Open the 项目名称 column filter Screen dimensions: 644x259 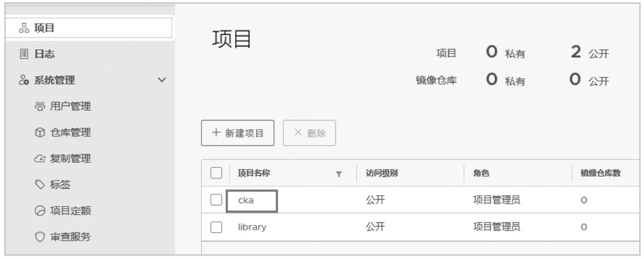pyautogui.click(x=339, y=174)
